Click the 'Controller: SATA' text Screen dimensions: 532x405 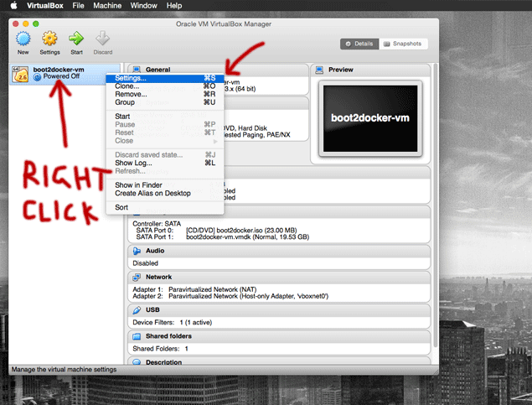click(x=157, y=224)
